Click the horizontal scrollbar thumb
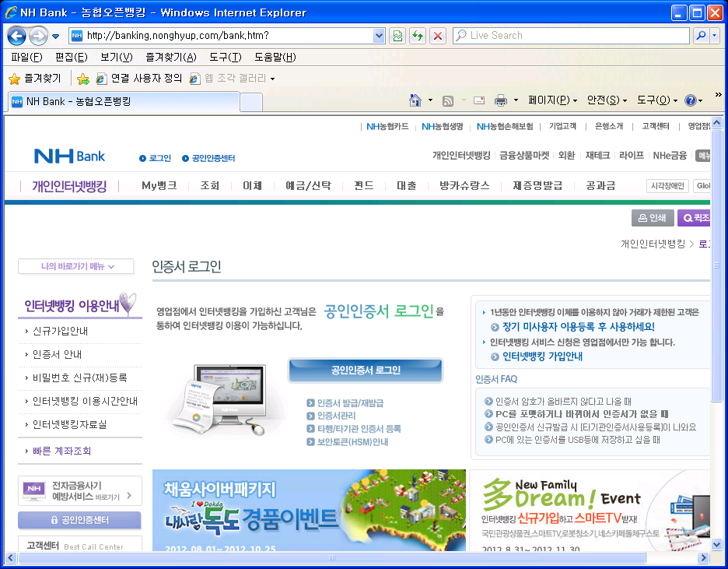 click(x=331, y=557)
